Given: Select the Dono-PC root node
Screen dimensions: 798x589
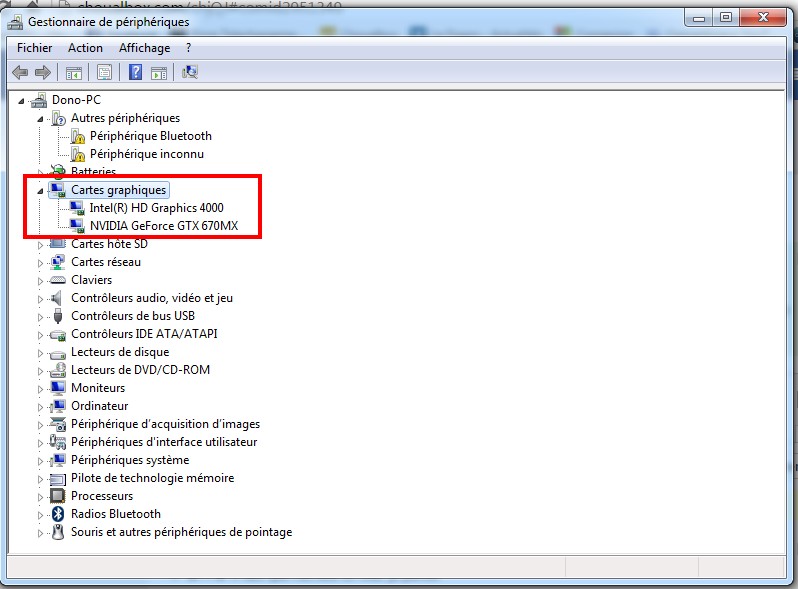Looking at the screenshot, I should point(76,100).
